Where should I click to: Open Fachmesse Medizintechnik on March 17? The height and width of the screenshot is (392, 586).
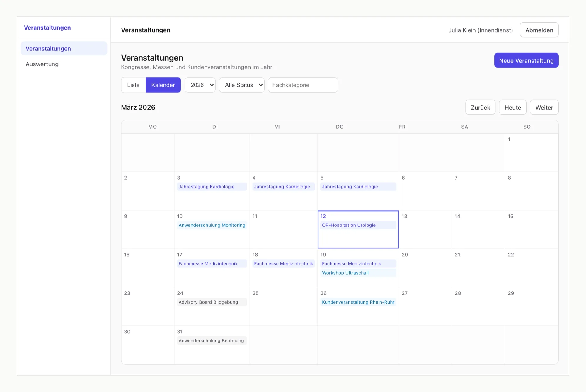tap(212, 263)
